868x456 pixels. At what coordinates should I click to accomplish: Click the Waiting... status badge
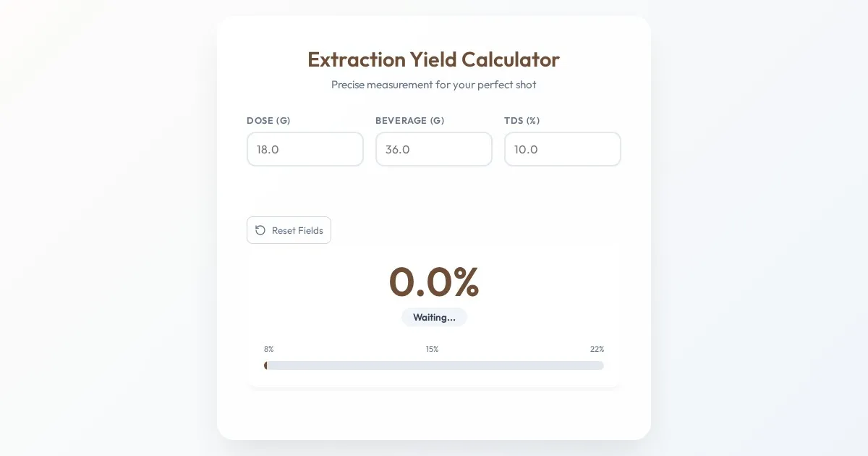(434, 317)
